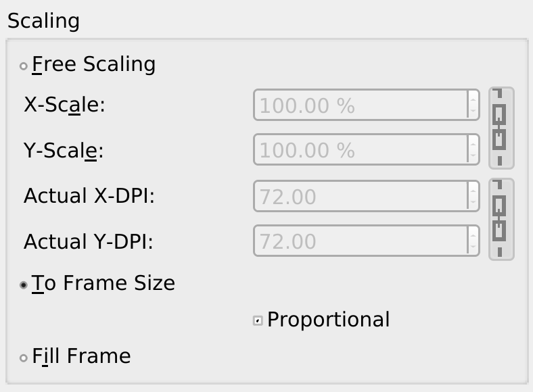Increase Y-Scale using the up stepper arrow

click(x=473, y=143)
